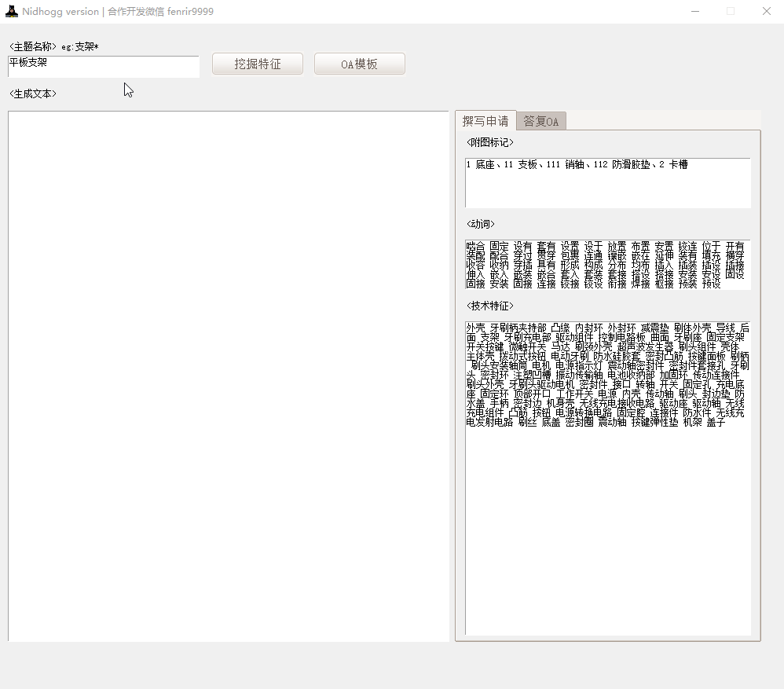Screen dimensions: 784x689
Task: Click inside the large 生成文本 text area
Action: [228, 376]
